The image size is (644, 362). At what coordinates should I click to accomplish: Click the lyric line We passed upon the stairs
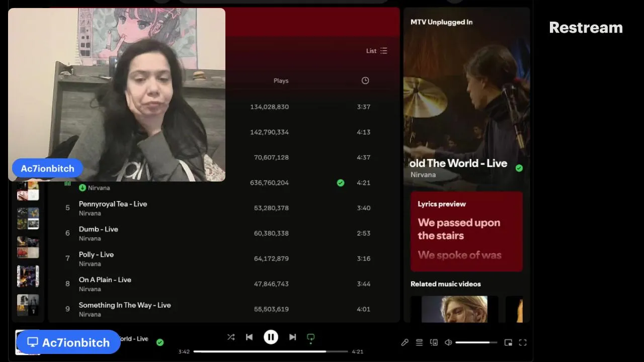tap(459, 229)
